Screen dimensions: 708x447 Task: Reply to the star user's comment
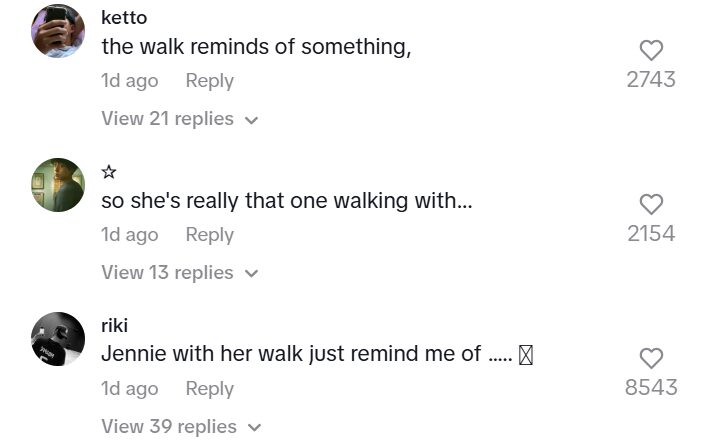[209, 235]
